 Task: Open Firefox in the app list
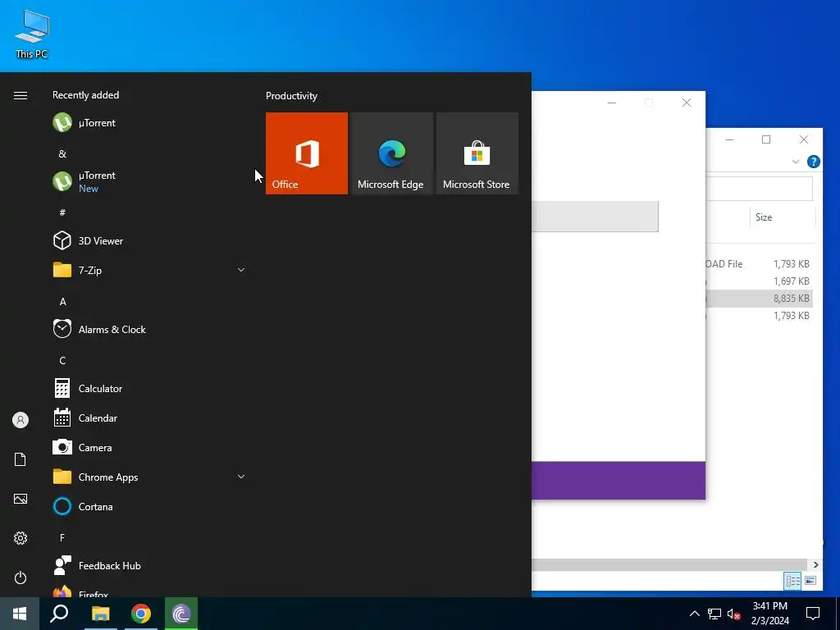[149, 592]
